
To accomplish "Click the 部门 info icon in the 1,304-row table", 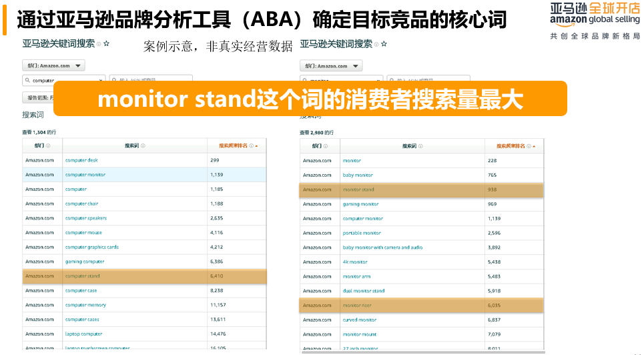I will (x=48, y=146).
